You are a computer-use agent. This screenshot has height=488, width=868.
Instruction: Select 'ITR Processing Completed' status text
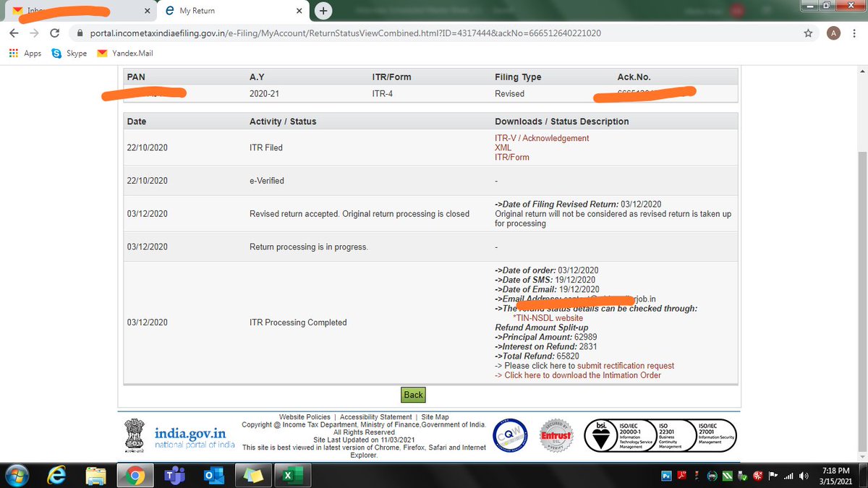point(298,322)
